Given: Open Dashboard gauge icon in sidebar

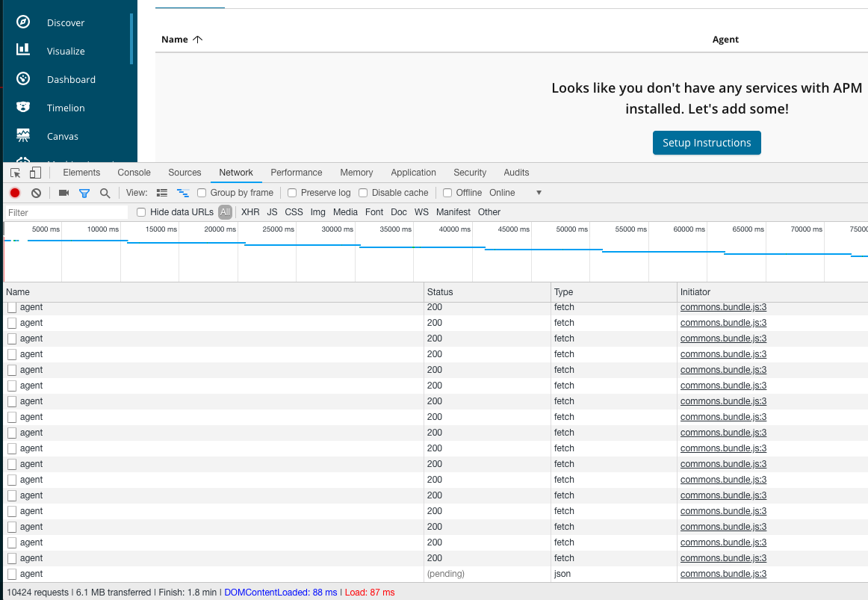Looking at the screenshot, I should [x=22, y=78].
